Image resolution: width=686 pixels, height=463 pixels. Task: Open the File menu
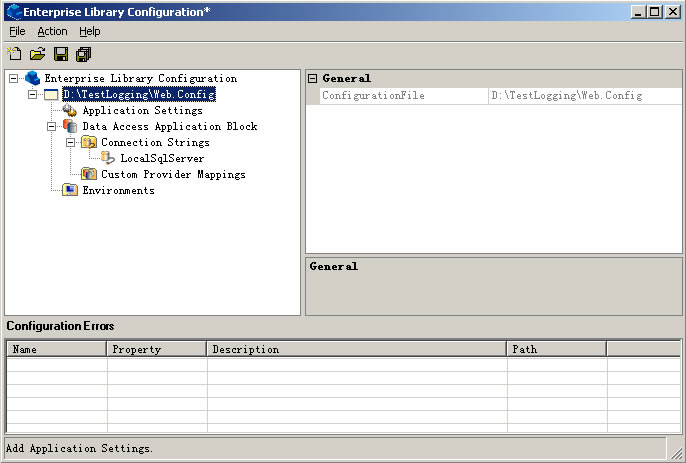click(18, 32)
